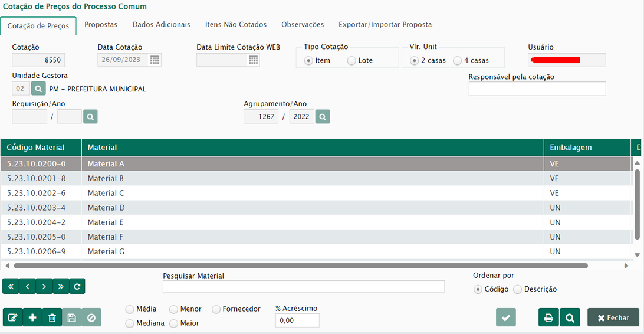Order materials by Descrição
Screen dimensions: 644x334
point(517,289)
